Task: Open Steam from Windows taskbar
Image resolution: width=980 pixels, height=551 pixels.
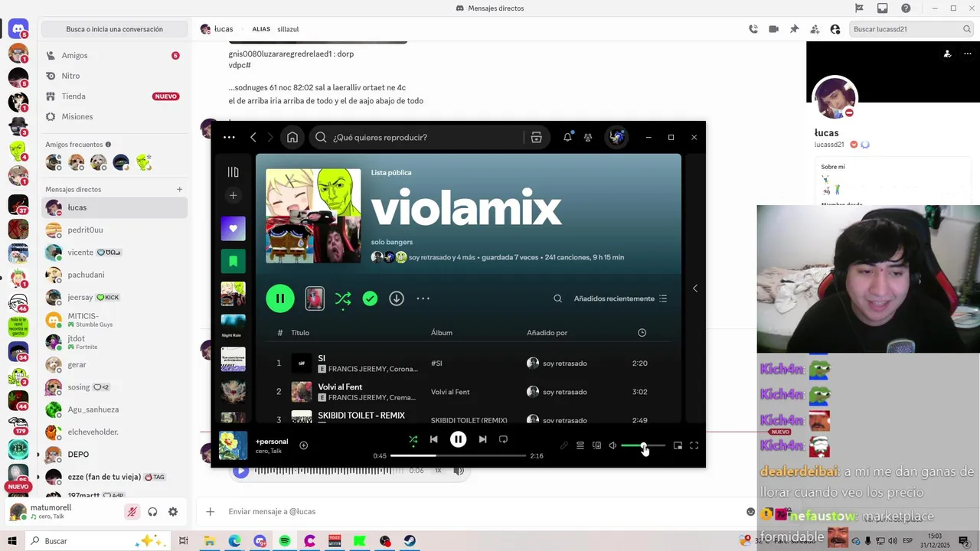Action: click(x=410, y=541)
